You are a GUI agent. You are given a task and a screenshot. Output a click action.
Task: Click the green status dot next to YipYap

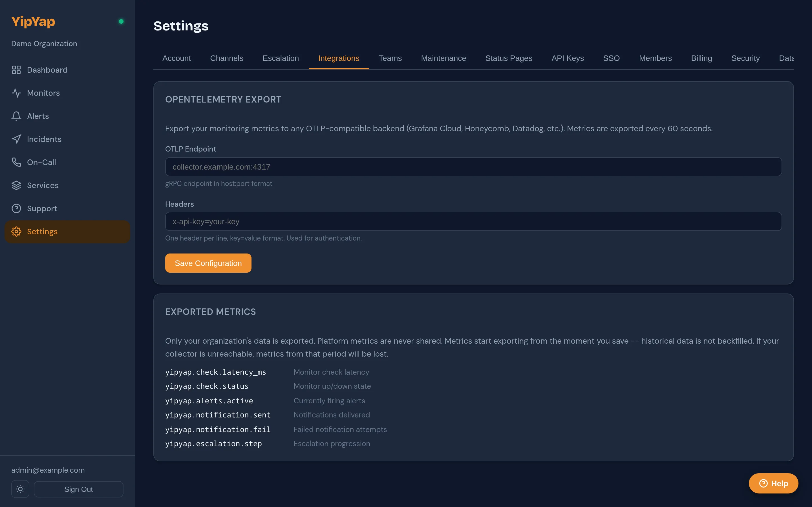pos(121,21)
